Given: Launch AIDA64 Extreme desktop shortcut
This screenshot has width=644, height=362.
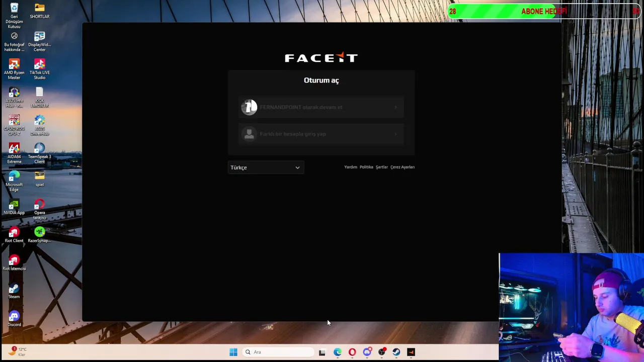Looking at the screenshot, I should [x=14, y=154].
